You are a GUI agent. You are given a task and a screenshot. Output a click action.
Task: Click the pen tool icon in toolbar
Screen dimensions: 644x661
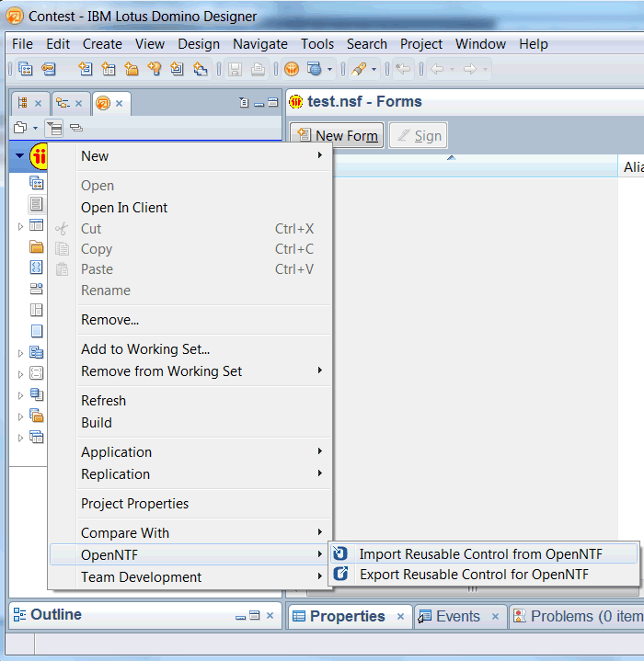click(359, 69)
